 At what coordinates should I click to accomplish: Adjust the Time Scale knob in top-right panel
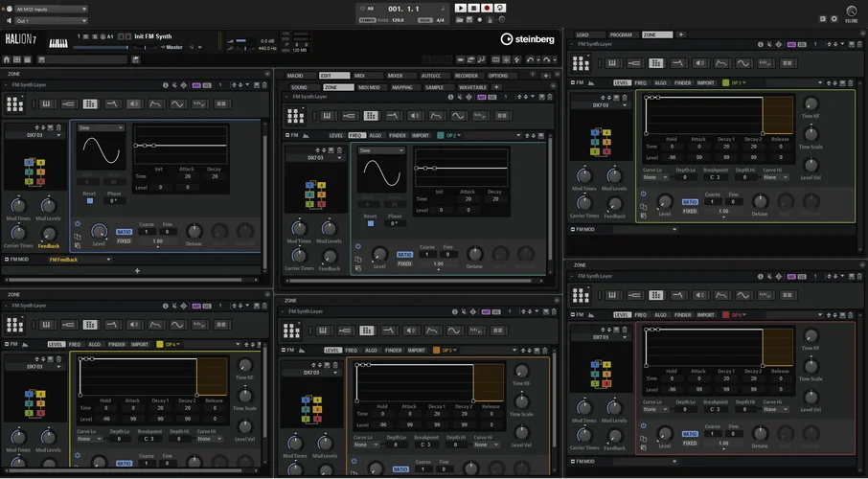point(811,133)
